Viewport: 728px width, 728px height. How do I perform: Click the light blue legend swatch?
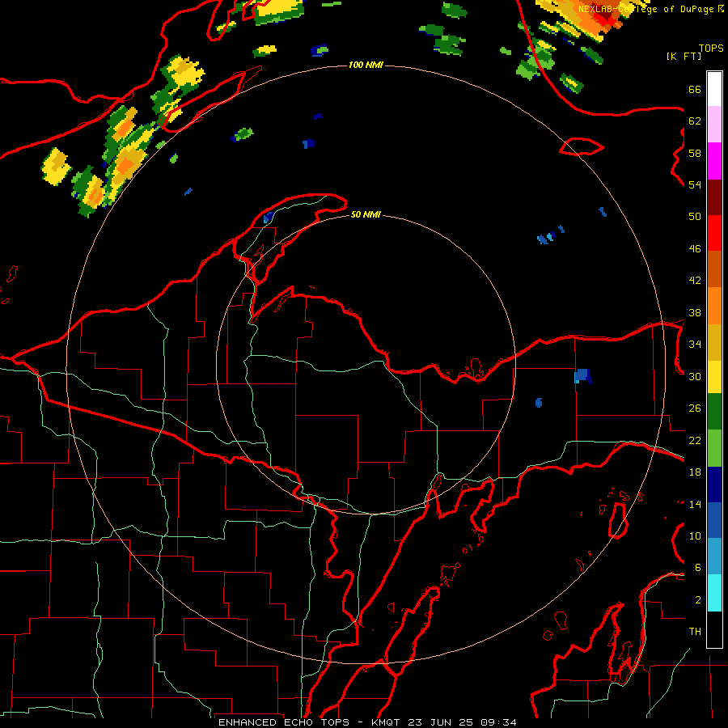[x=714, y=557]
